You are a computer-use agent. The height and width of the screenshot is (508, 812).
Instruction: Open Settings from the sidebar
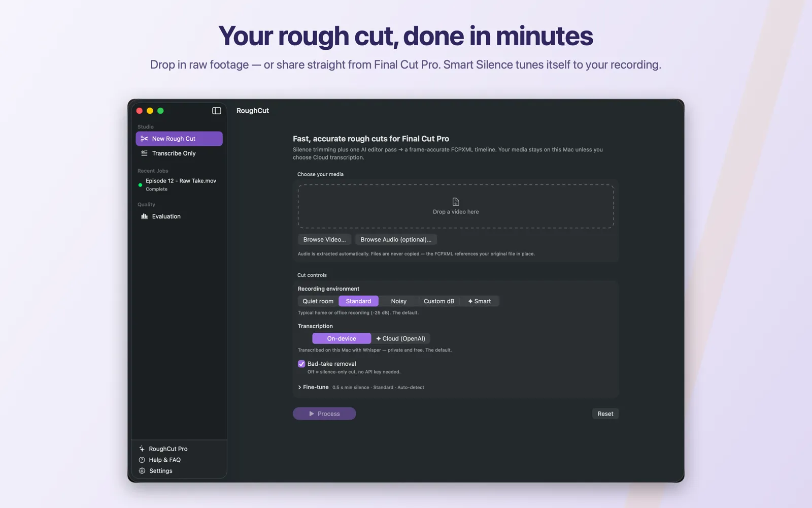[156, 471]
